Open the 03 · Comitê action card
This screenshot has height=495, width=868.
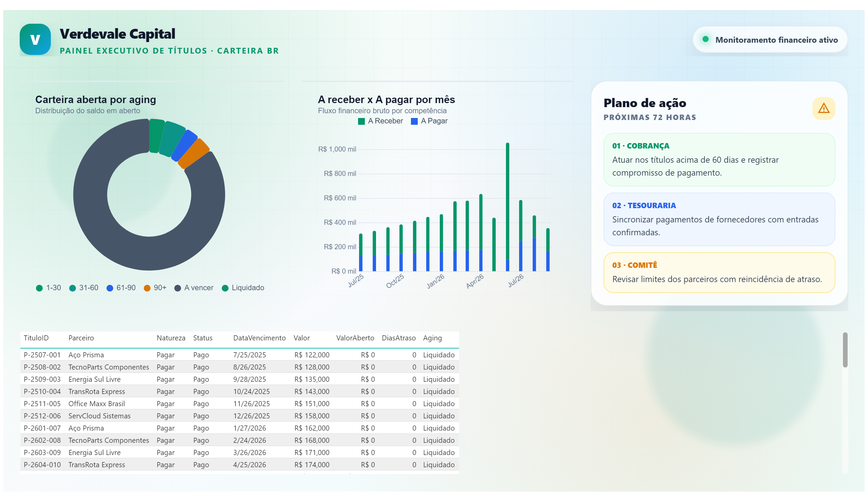point(719,272)
